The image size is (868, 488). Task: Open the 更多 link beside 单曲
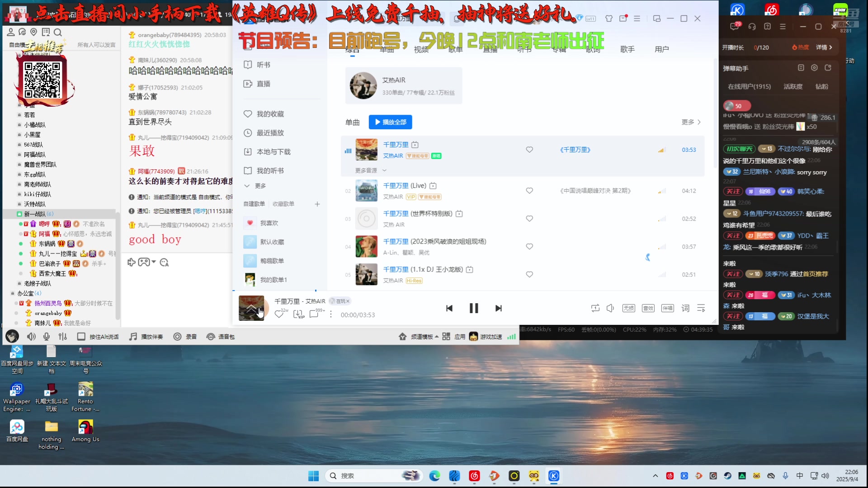coord(691,122)
